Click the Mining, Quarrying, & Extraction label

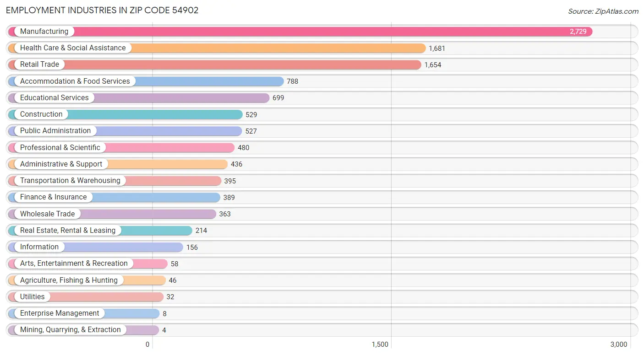[71, 329]
